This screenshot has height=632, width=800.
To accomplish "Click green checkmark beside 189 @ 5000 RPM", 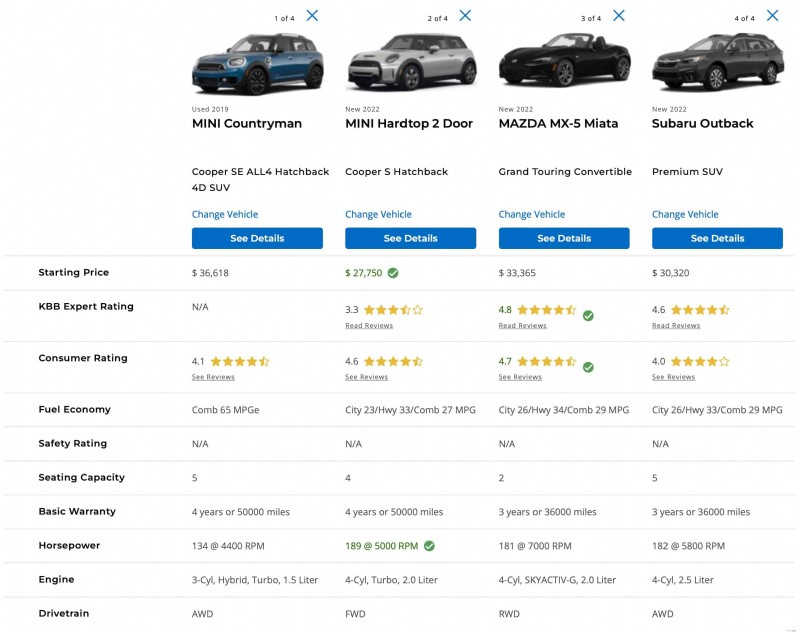I will [430, 546].
